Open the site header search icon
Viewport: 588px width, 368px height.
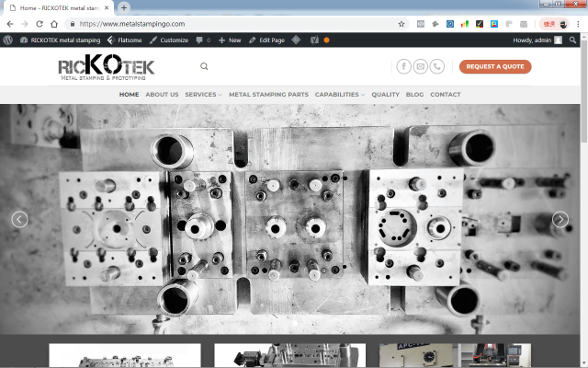[204, 66]
